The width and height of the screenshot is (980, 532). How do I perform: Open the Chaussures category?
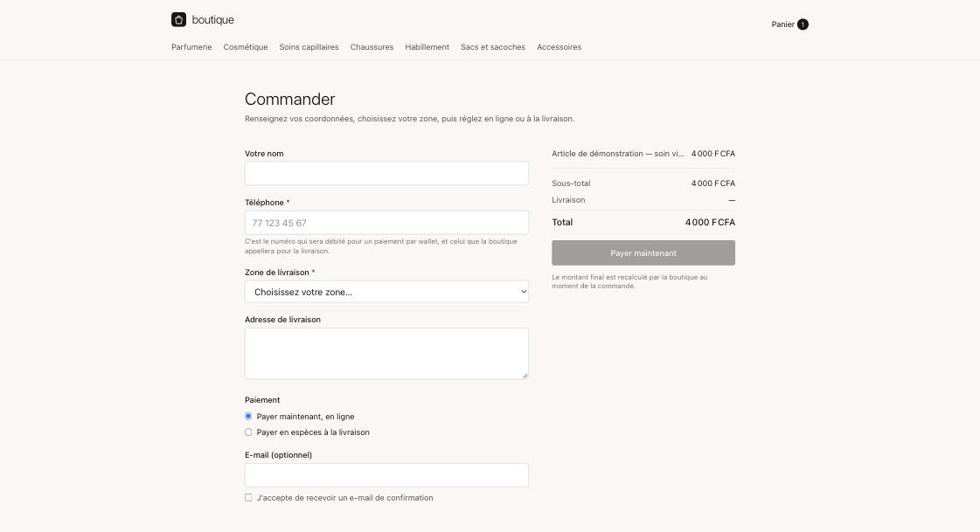pyautogui.click(x=372, y=47)
